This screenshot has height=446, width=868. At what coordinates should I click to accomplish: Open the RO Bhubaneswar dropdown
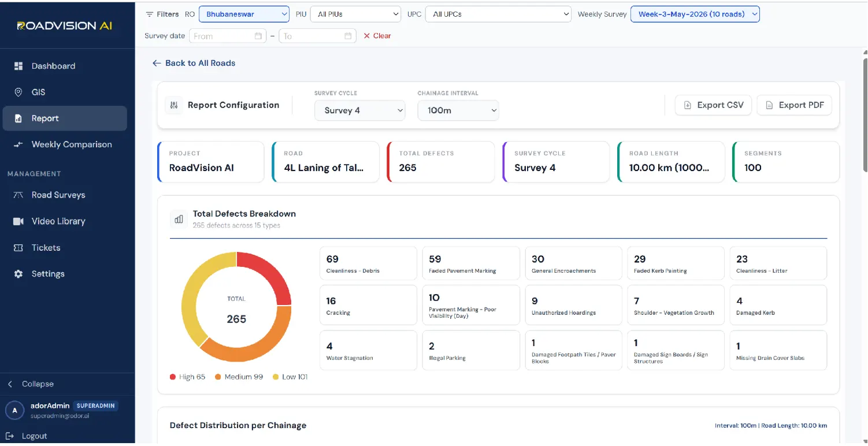(x=244, y=14)
